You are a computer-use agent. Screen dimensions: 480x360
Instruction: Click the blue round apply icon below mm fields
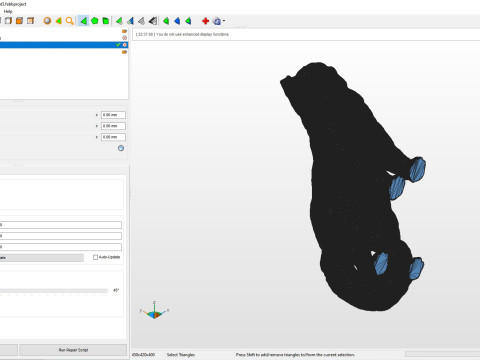tap(121, 148)
